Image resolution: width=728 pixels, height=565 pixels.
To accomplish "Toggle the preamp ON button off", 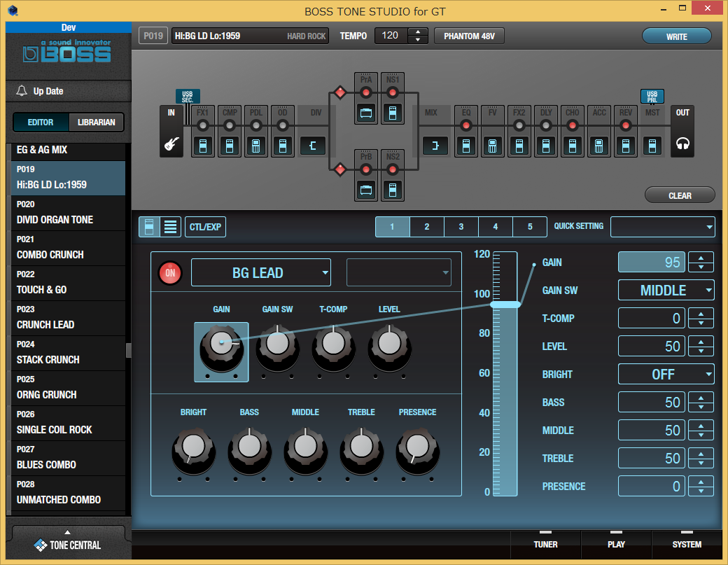I will click(170, 273).
